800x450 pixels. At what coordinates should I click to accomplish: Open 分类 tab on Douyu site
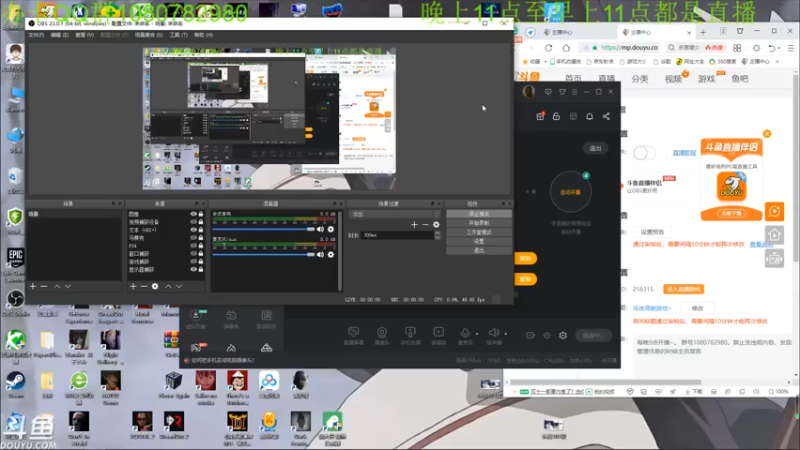click(640, 79)
